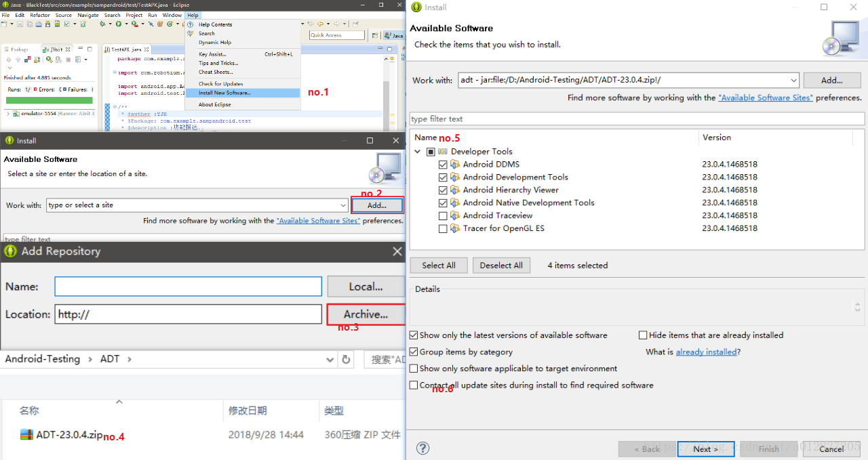Click JUnit Previous Failure arrow icon

pyautogui.click(x=18, y=60)
